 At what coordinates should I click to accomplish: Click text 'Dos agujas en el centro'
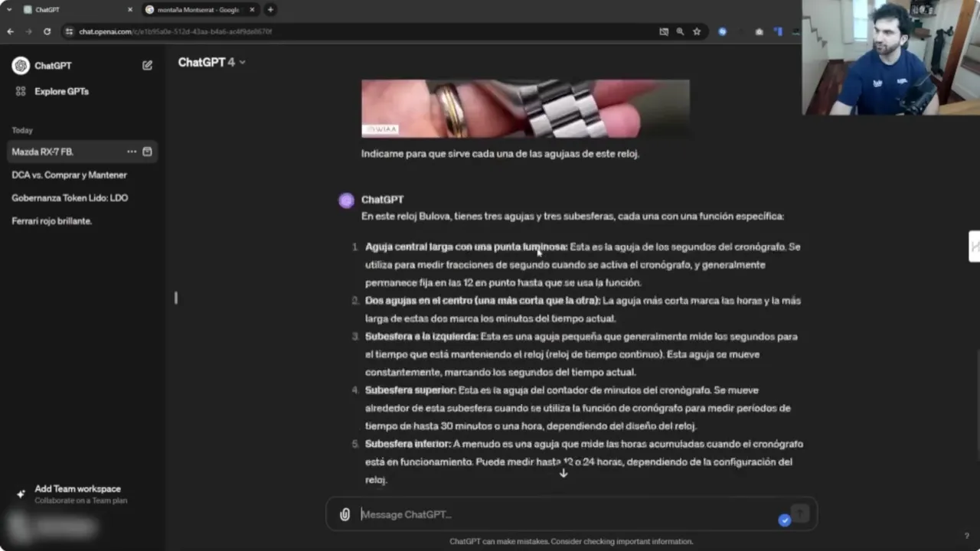pos(418,301)
